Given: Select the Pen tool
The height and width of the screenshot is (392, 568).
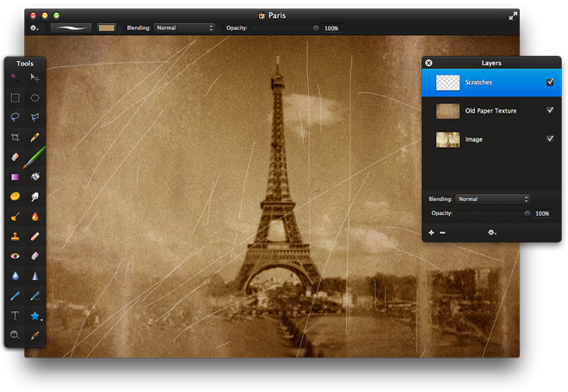Looking at the screenshot, I should point(15,296).
